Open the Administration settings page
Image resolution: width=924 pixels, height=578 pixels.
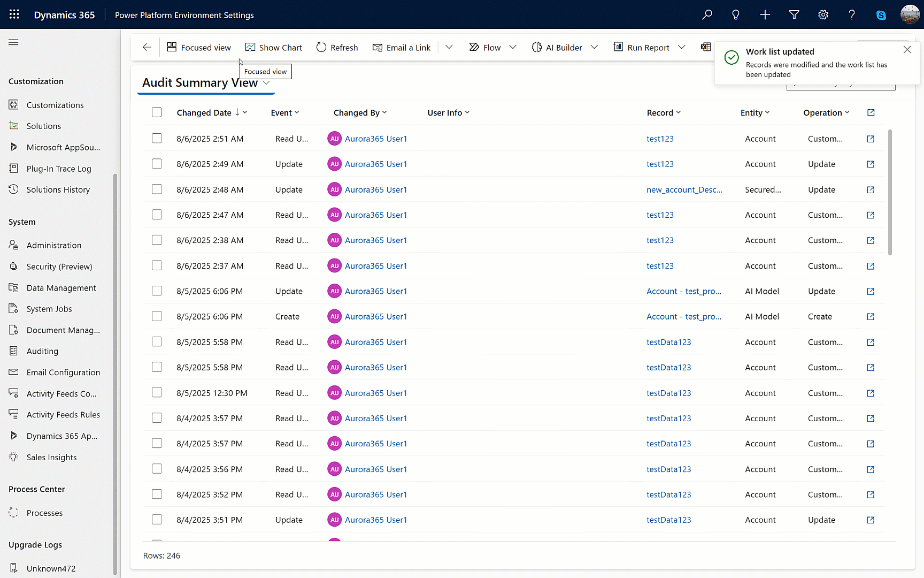pos(53,245)
